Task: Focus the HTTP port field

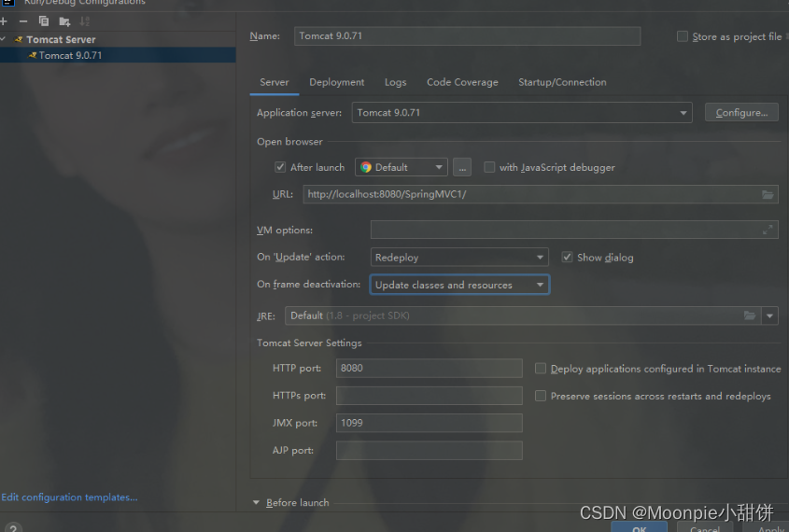Action: point(430,368)
